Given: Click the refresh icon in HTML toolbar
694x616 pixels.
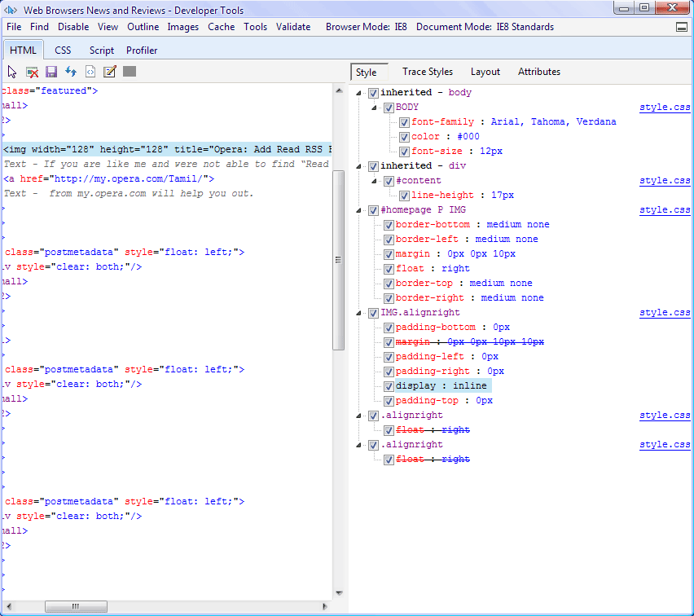Looking at the screenshot, I should tap(71, 72).
